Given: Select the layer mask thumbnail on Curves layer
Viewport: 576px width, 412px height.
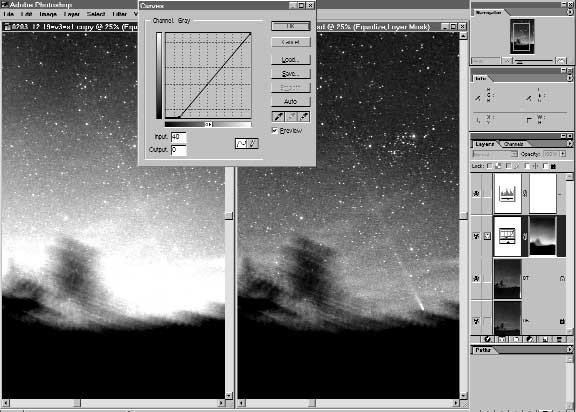Looking at the screenshot, I should click(x=543, y=236).
